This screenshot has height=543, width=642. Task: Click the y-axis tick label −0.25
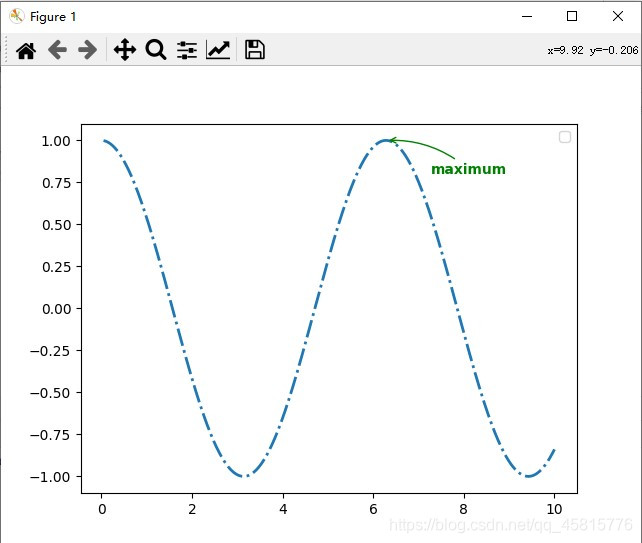(x=50, y=351)
